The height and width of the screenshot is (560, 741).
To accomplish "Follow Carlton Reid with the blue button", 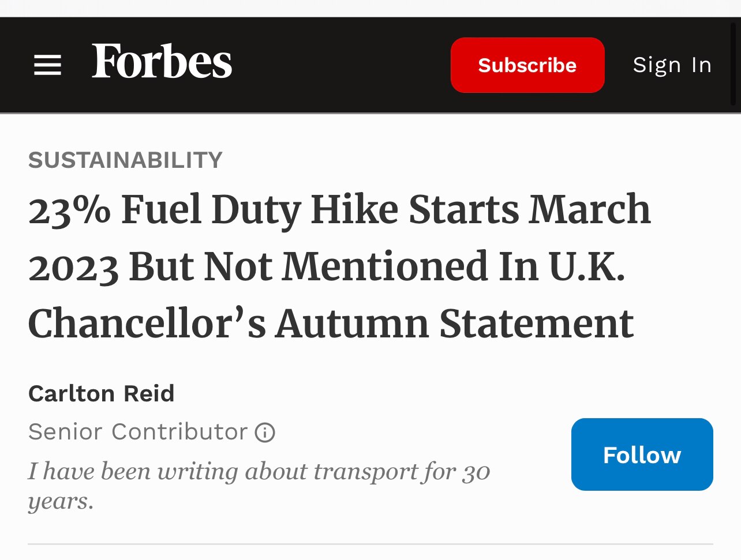I will (x=641, y=454).
